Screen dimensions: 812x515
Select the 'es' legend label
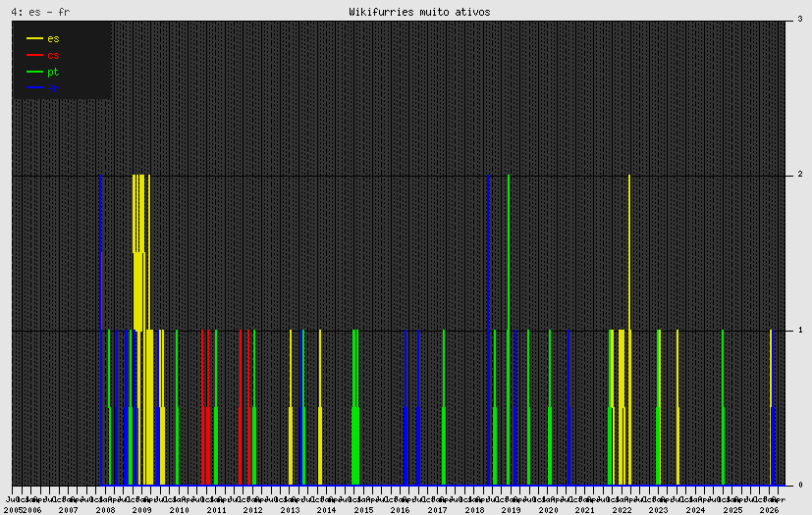[53, 39]
